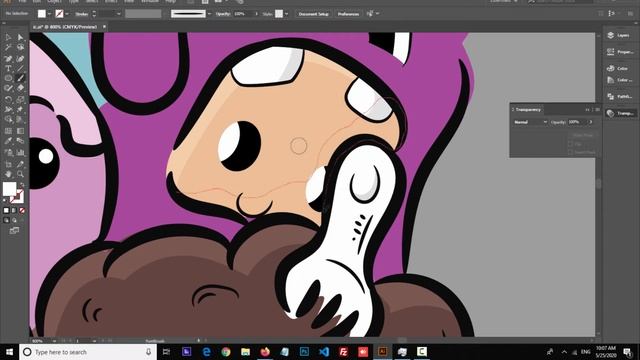
Task: Select the Rotate tool
Action: (8, 99)
